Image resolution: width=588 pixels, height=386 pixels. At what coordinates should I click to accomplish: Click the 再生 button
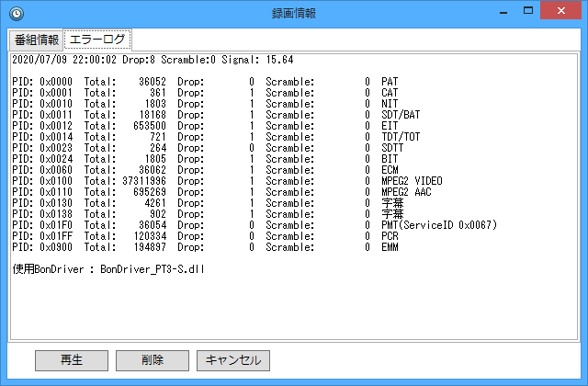[x=72, y=360]
